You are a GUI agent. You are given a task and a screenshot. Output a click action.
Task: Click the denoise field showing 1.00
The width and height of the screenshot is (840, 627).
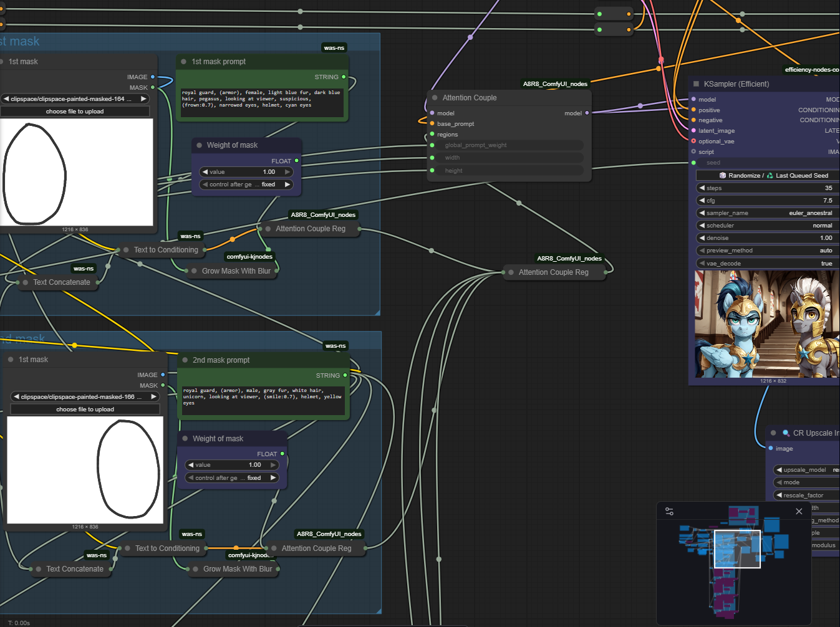pos(766,238)
